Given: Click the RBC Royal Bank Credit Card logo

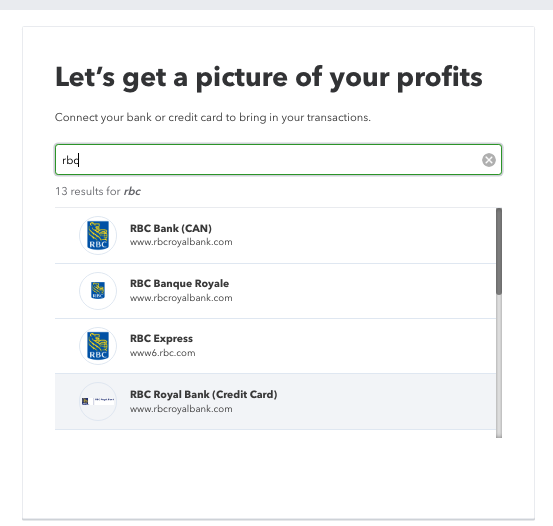Looking at the screenshot, I should coord(98,401).
